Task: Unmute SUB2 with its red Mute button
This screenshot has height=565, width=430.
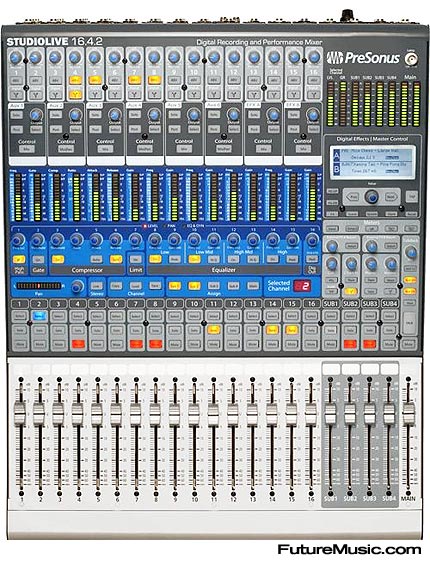Action: click(350, 344)
